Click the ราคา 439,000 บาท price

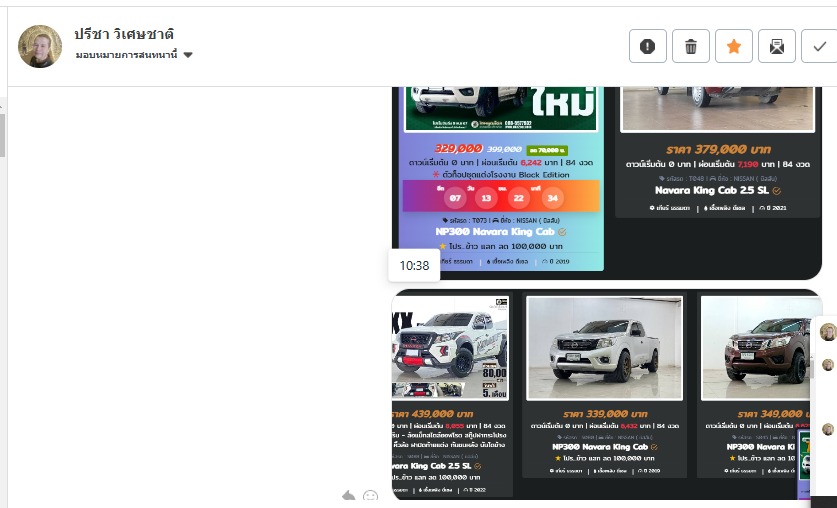coord(433,414)
